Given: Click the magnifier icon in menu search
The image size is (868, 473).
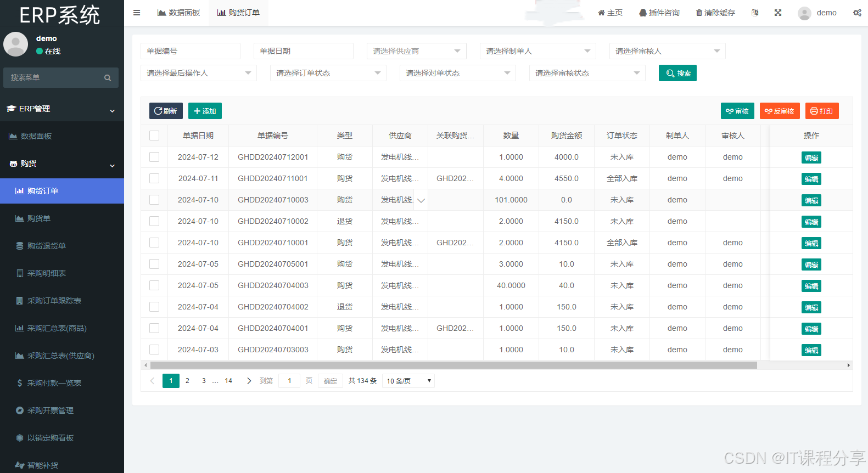Looking at the screenshot, I should coord(108,78).
